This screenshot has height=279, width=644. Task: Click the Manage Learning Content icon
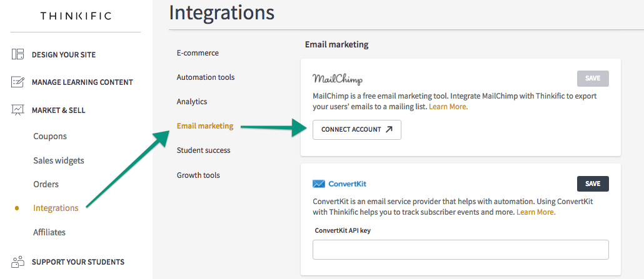[18, 82]
